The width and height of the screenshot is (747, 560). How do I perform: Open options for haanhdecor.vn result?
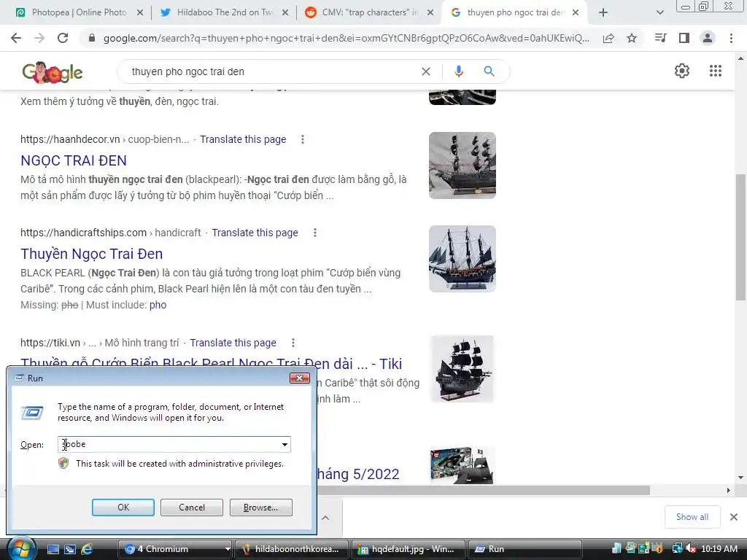[x=303, y=139]
